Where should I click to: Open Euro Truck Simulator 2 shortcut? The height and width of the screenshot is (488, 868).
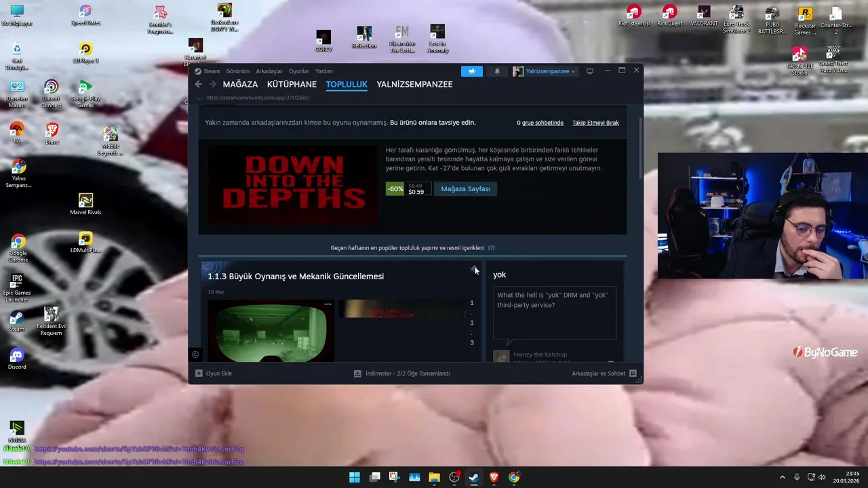click(736, 20)
